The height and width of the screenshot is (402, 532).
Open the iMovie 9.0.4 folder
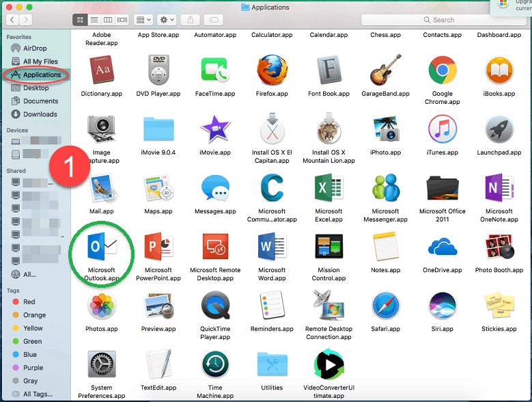pos(158,129)
